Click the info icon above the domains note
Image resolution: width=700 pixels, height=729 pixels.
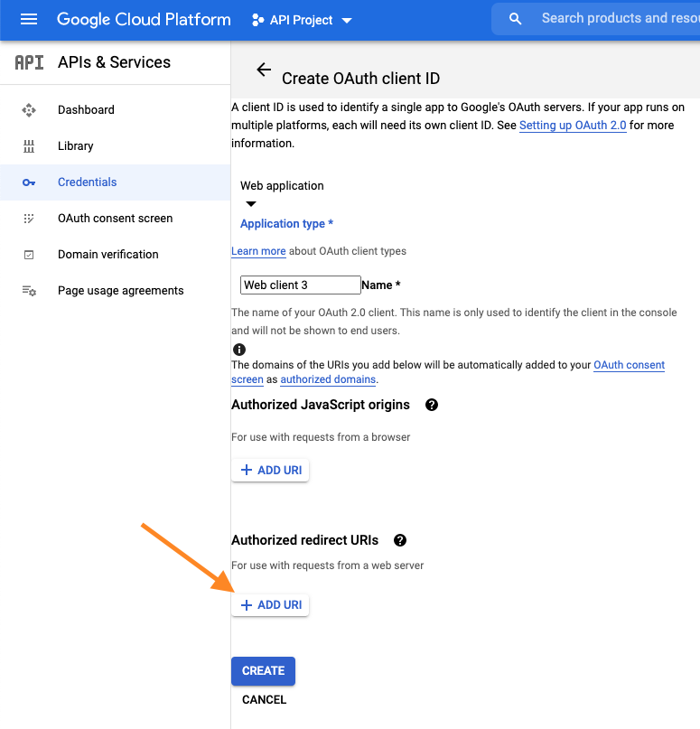tap(239, 350)
